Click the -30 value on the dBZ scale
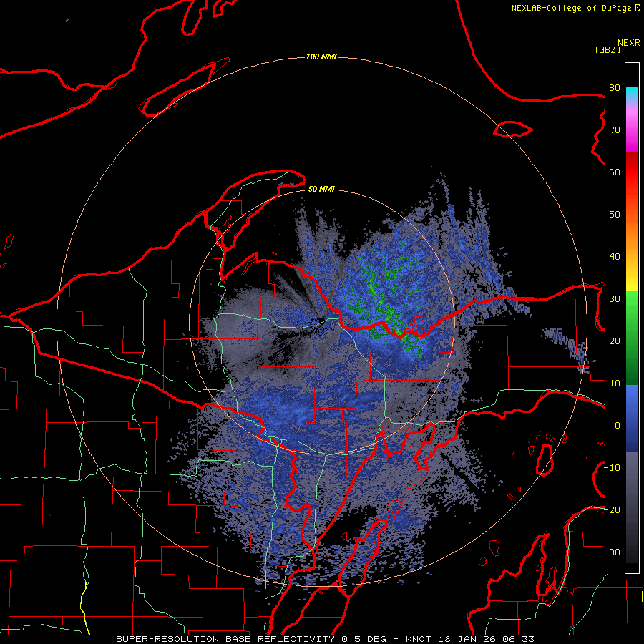Image resolution: width=644 pixels, height=644 pixels. click(612, 552)
